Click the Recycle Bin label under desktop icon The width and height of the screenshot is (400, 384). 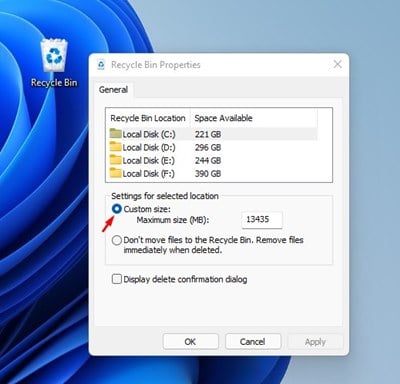[54, 83]
